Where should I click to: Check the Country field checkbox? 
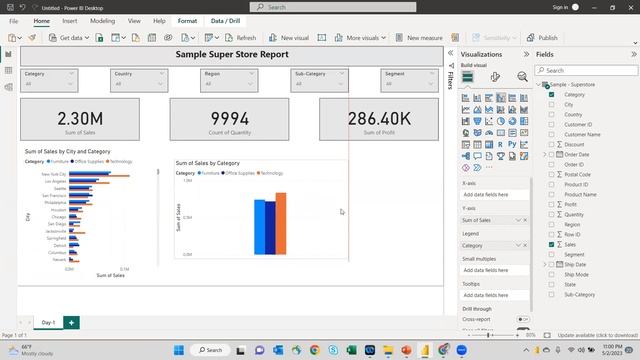click(551, 114)
